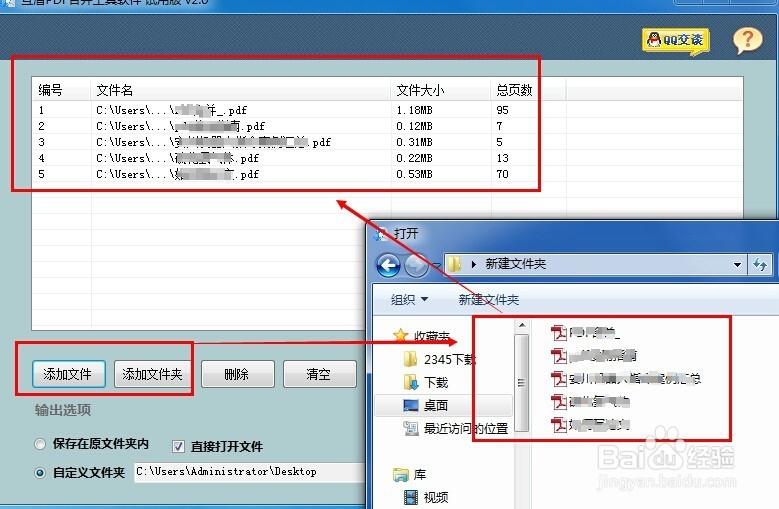Image resolution: width=779 pixels, height=509 pixels.
Task: Open the 视频 library
Action: tap(426, 497)
